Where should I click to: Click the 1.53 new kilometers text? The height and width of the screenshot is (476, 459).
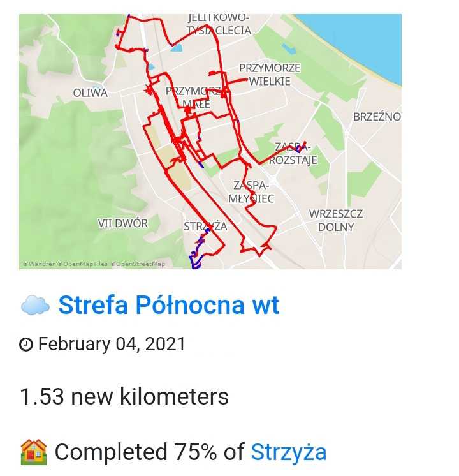(x=124, y=397)
